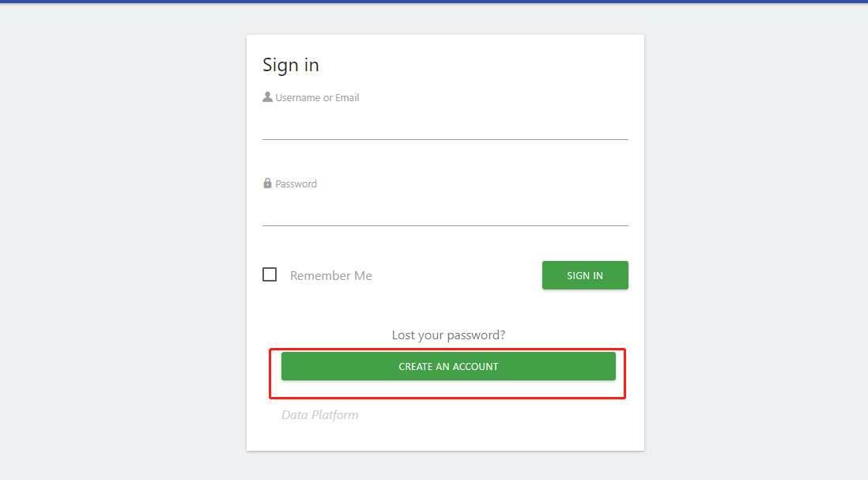Tick the Remember Me checkbox

pos(270,275)
